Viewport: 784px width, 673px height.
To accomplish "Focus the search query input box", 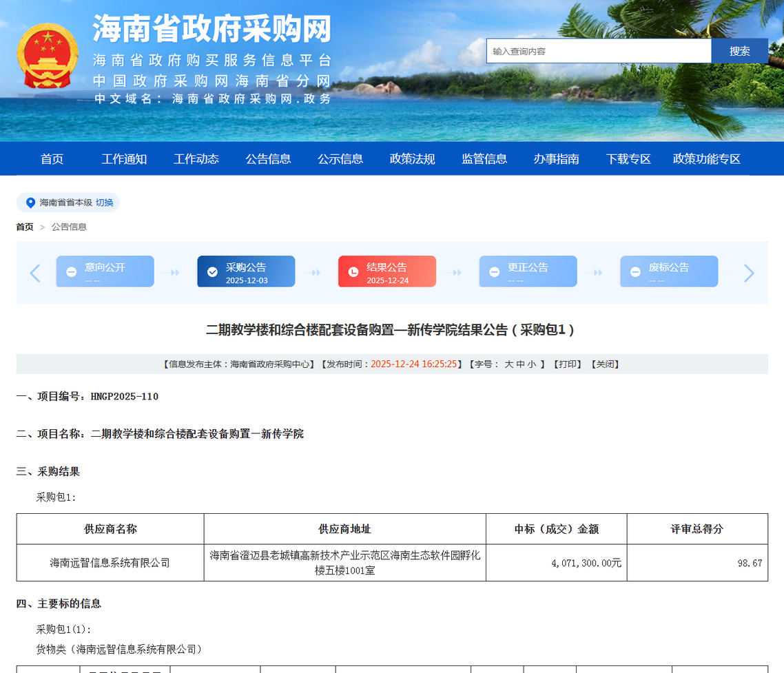I will 598,51.
